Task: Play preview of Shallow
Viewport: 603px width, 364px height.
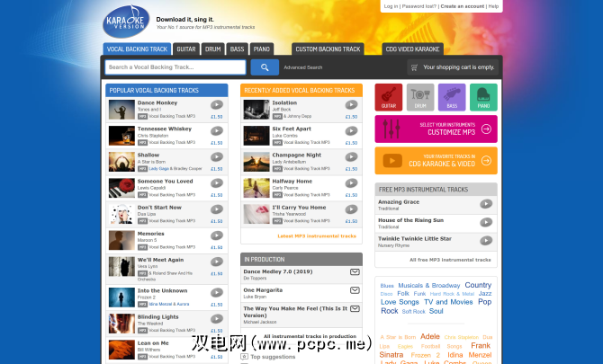Action: pos(217,156)
